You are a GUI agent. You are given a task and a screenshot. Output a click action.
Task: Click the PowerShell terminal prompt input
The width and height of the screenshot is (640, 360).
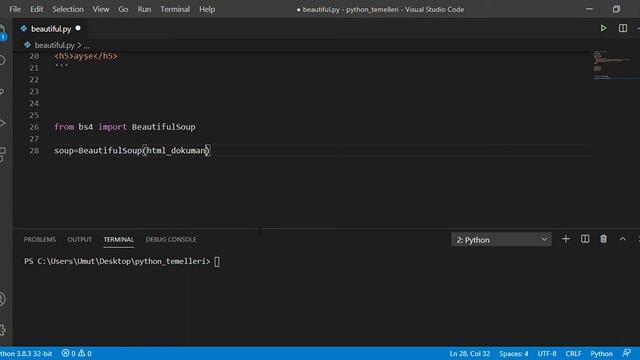[x=217, y=262]
